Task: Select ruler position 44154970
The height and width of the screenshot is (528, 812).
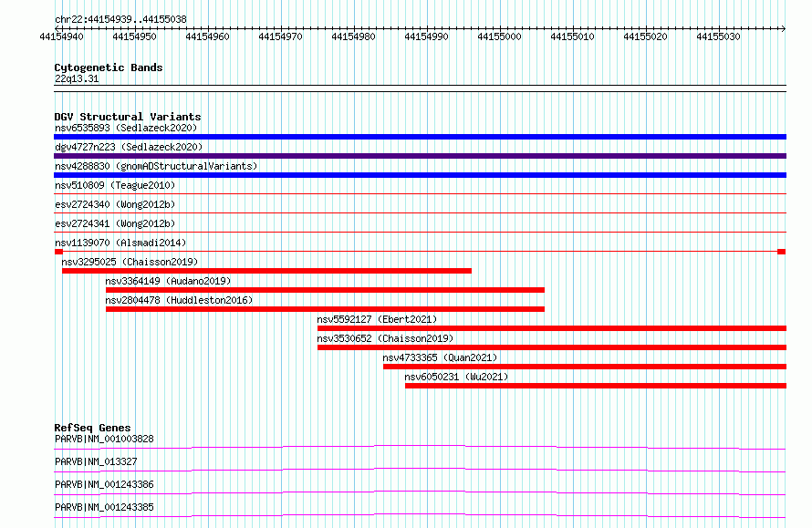Action: [281, 36]
